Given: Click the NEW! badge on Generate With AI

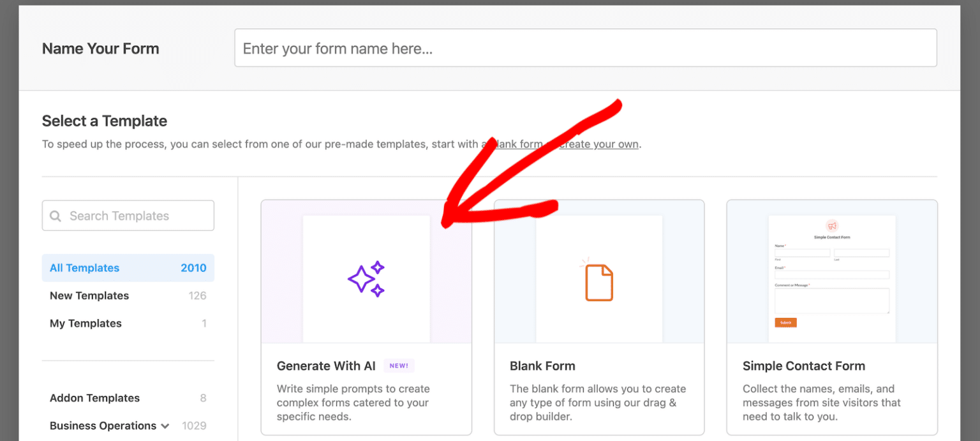Looking at the screenshot, I should (x=398, y=365).
